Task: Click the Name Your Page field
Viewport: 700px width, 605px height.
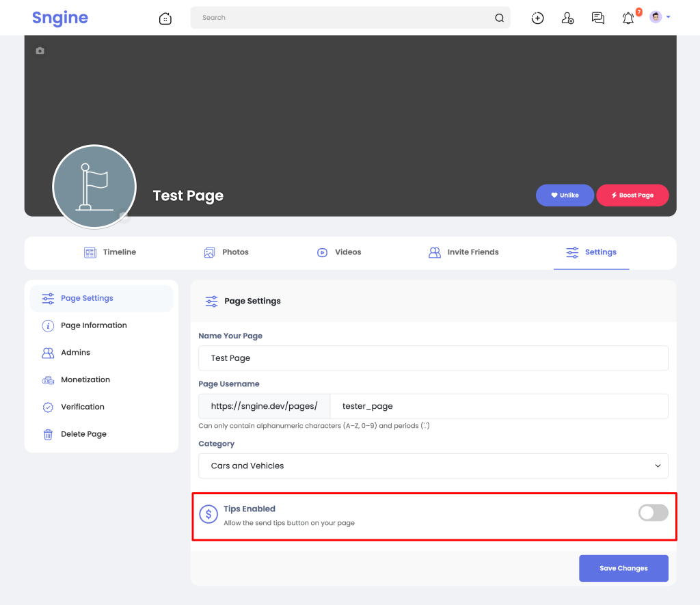Action: (x=433, y=358)
